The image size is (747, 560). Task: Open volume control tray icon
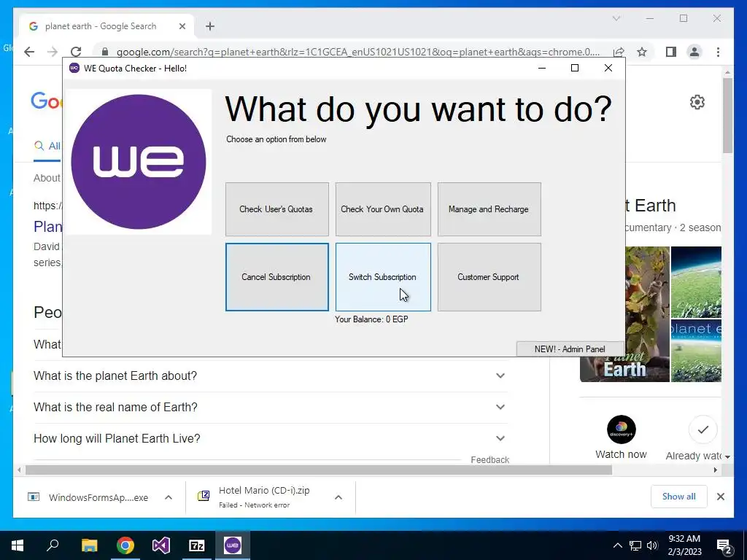pos(653,545)
